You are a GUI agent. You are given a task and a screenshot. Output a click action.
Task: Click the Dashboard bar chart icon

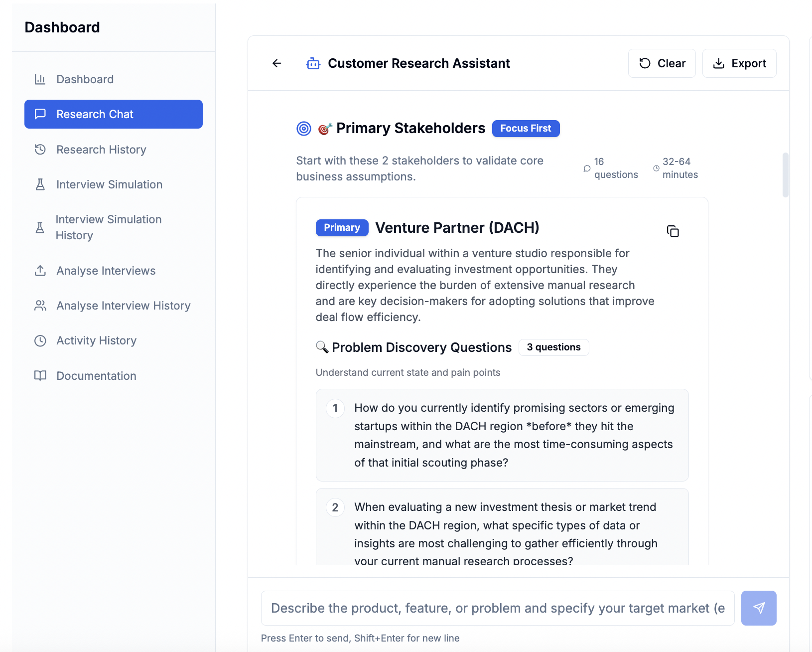pos(40,79)
